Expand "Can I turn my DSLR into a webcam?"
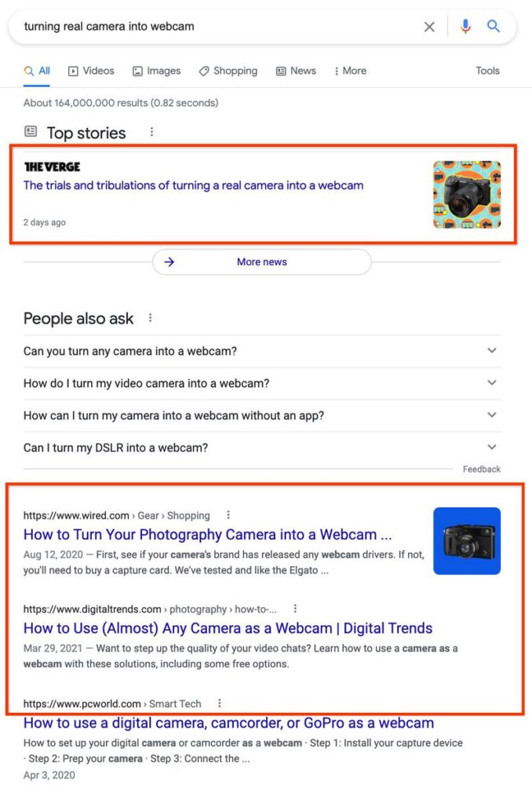This screenshot has height=804, width=532. [x=262, y=448]
